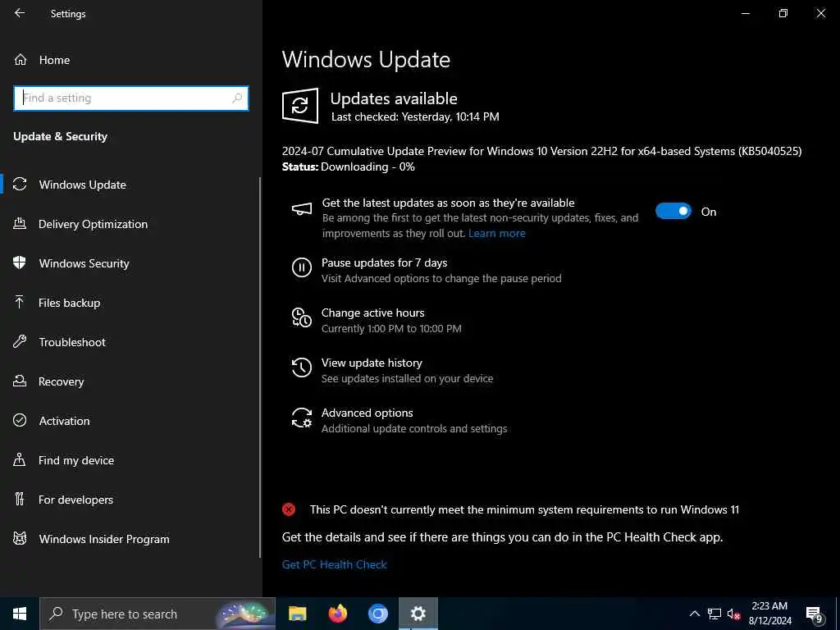The image size is (840, 630).
Task: Click the Activation checkmark icon
Action: [20, 420]
